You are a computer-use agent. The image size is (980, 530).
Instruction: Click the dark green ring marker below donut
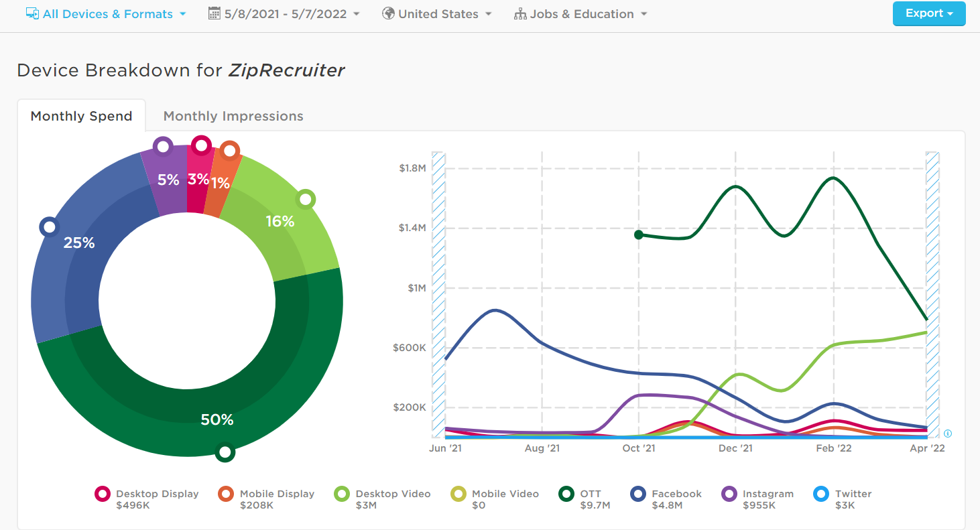tap(225, 452)
